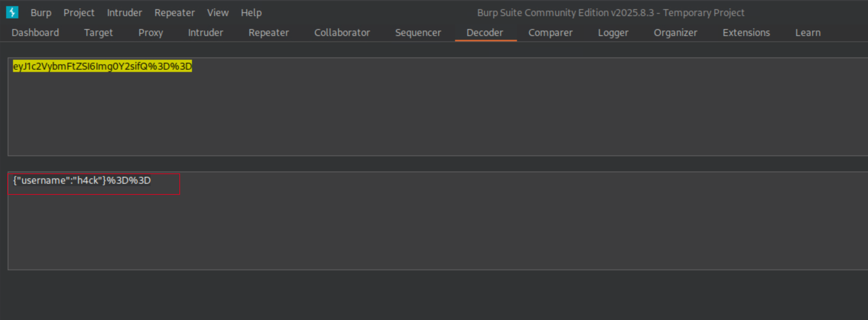Open the Project menu
The image size is (868, 320).
pyautogui.click(x=79, y=13)
